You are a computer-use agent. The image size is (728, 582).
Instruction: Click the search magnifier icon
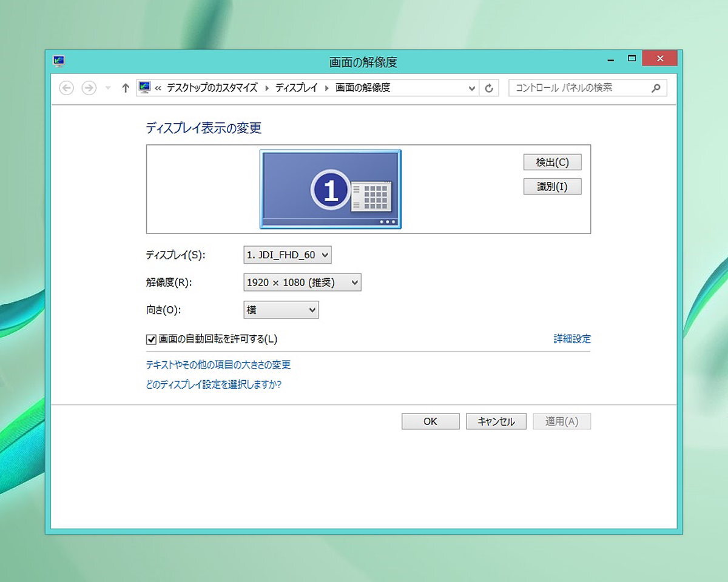655,88
